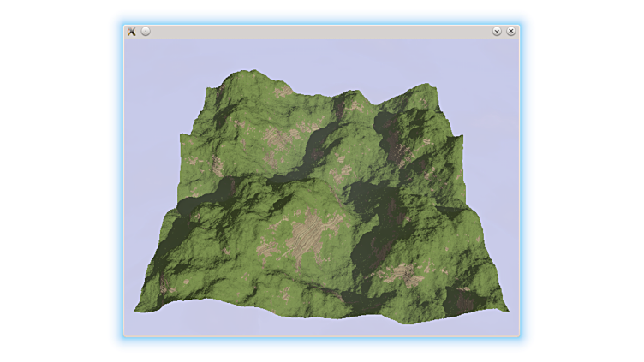This screenshot has height=362, width=644.
Task: Click the bottom-left corner tip of terrain
Action: pyautogui.click(x=137, y=309)
